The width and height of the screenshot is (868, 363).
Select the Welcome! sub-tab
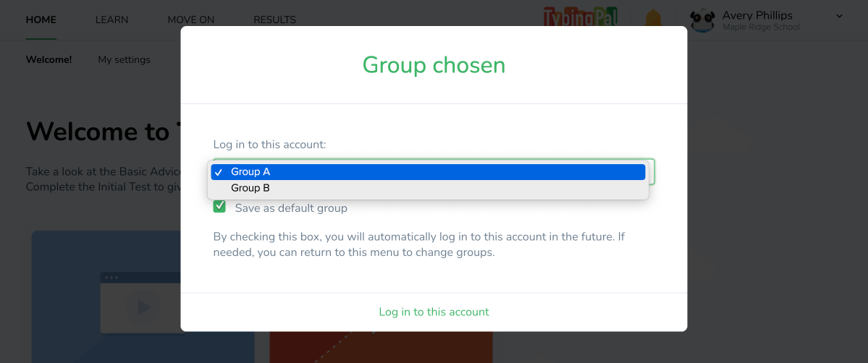(49, 59)
